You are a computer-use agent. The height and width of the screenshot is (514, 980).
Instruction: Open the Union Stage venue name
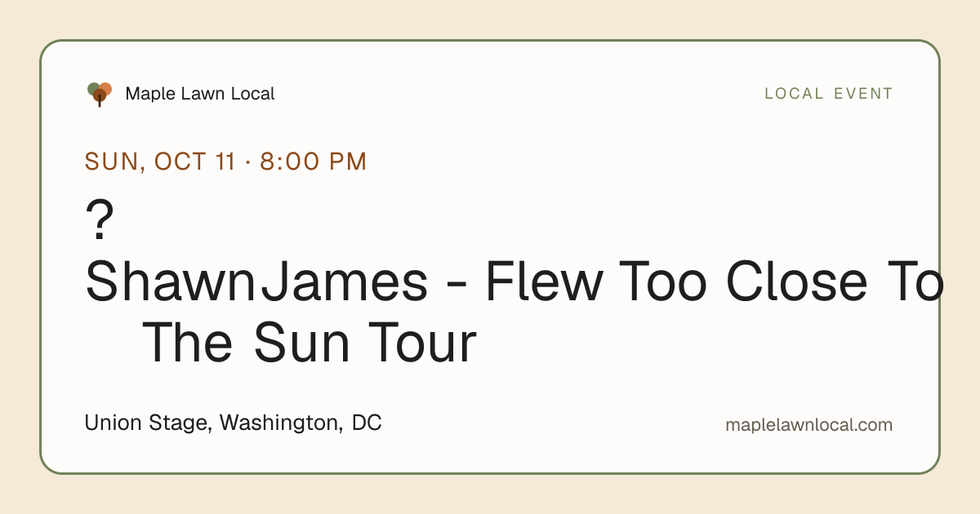click(149, 423)
